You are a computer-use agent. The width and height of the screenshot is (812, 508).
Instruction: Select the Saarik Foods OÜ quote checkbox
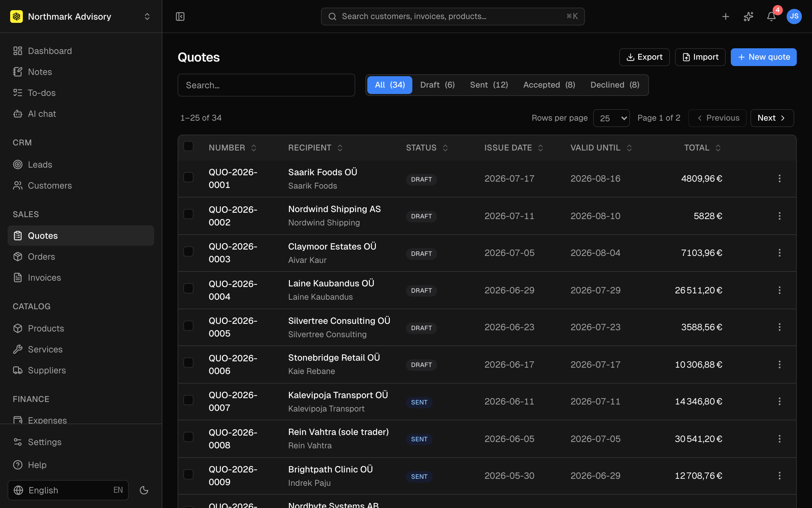point(189,177)
